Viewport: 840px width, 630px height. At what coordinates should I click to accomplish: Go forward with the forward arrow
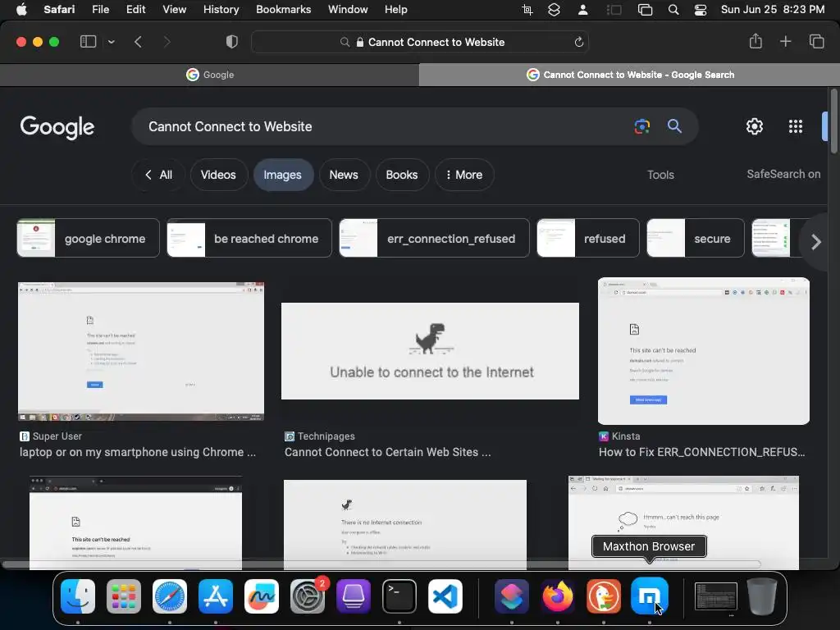pos(167,42)
